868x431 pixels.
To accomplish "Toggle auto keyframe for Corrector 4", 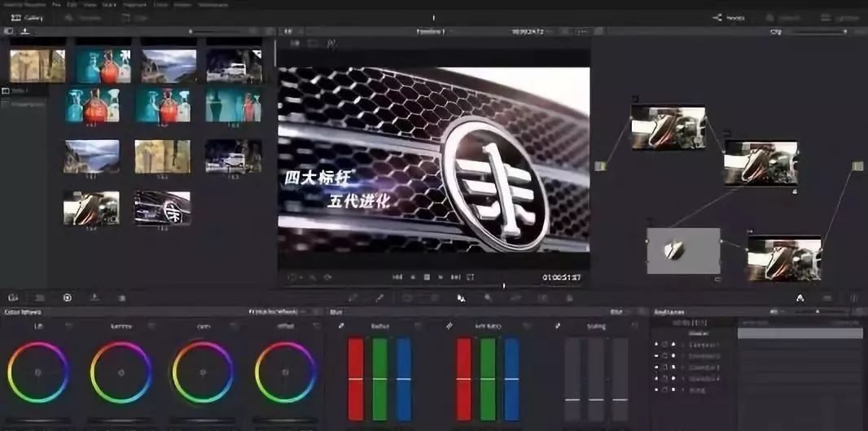I will [673, 378].
